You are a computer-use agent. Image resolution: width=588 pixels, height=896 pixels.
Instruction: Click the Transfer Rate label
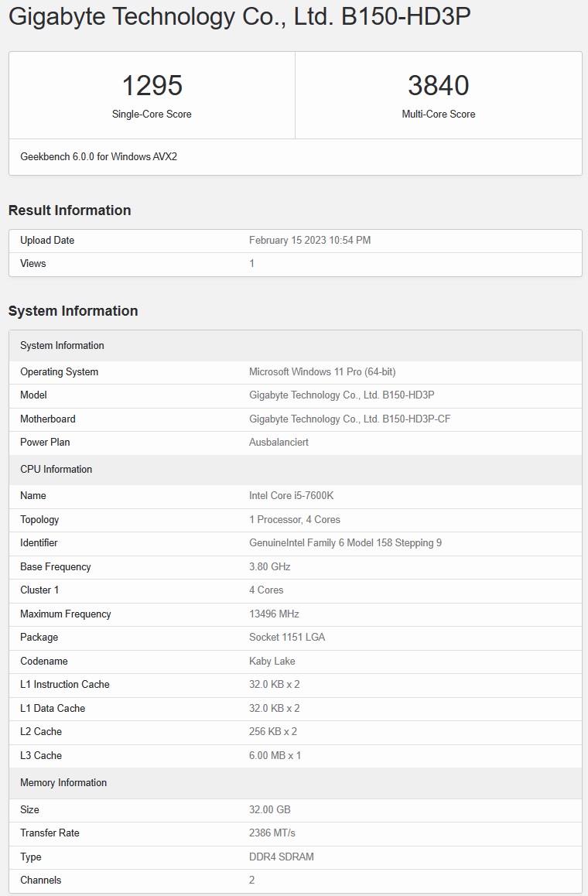50,833
